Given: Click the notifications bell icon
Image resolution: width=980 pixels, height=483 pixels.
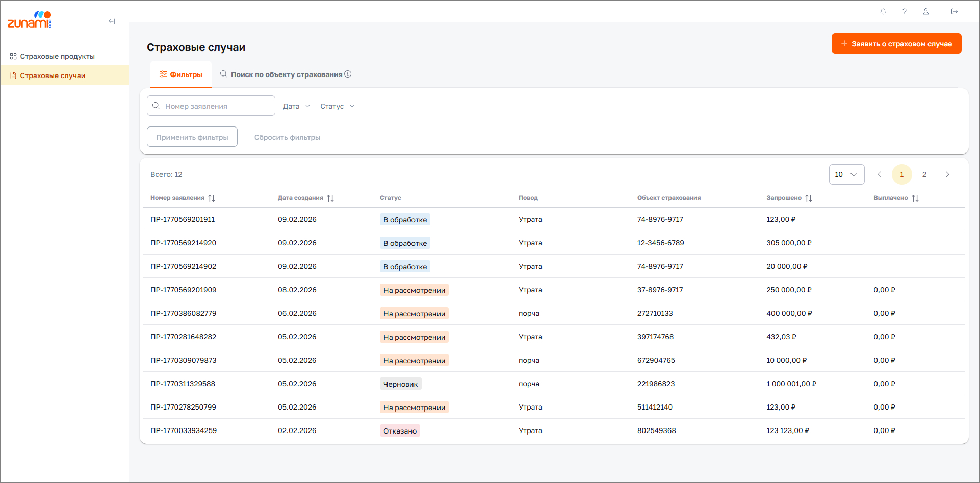Looking at the screenshot, I should coord(883,11).
